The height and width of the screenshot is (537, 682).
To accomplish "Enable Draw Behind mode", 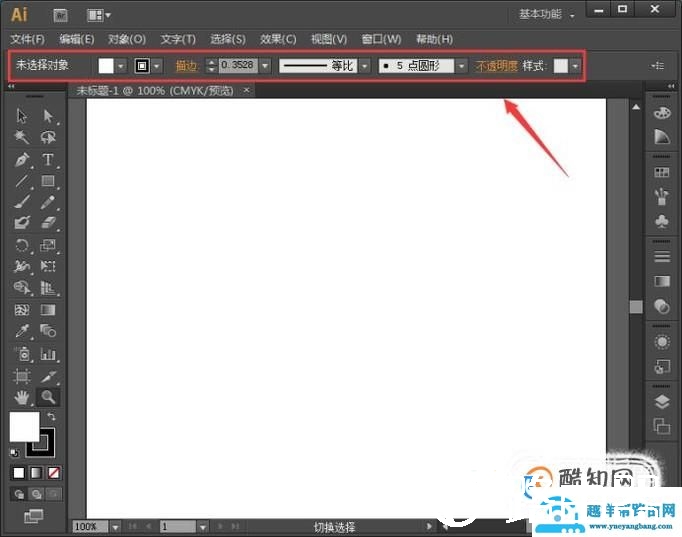I will pos(37,494).
